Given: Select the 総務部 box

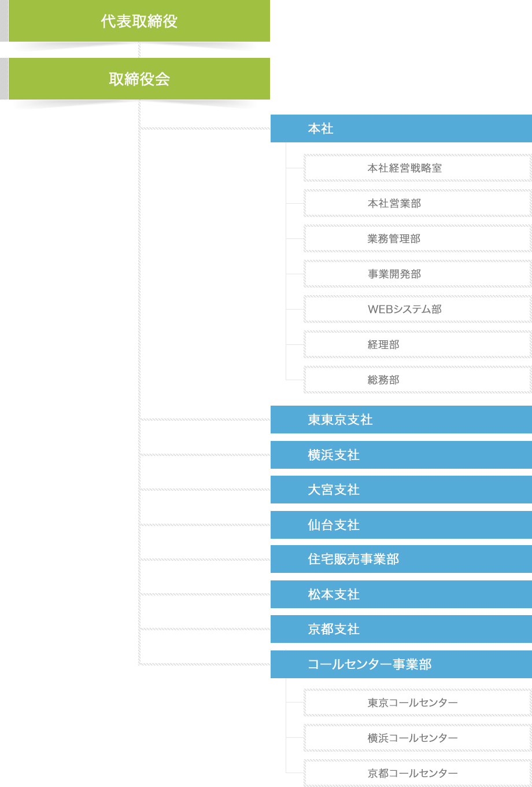Looking at the screenshot, I should click(418, 380).
